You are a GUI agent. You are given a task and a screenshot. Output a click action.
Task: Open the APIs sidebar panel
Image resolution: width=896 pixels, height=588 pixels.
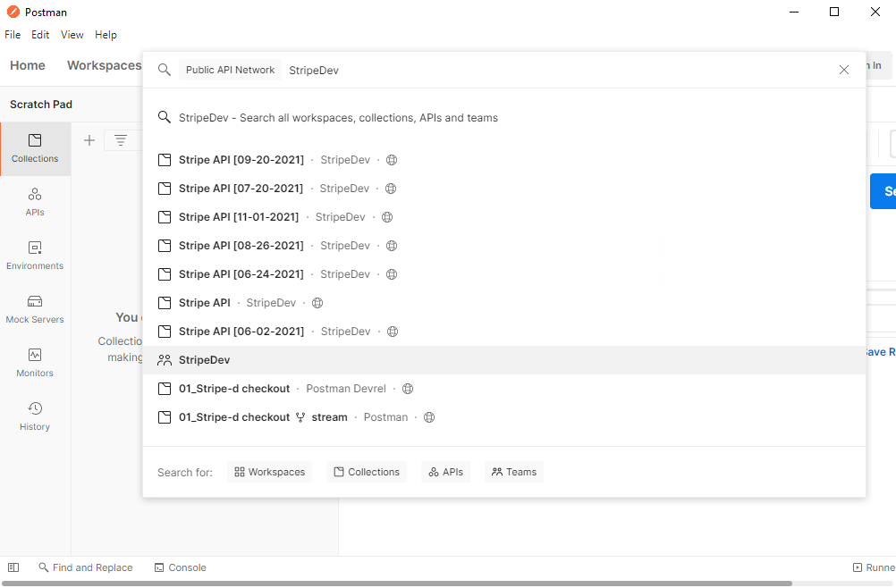click(x=34, y=202)
